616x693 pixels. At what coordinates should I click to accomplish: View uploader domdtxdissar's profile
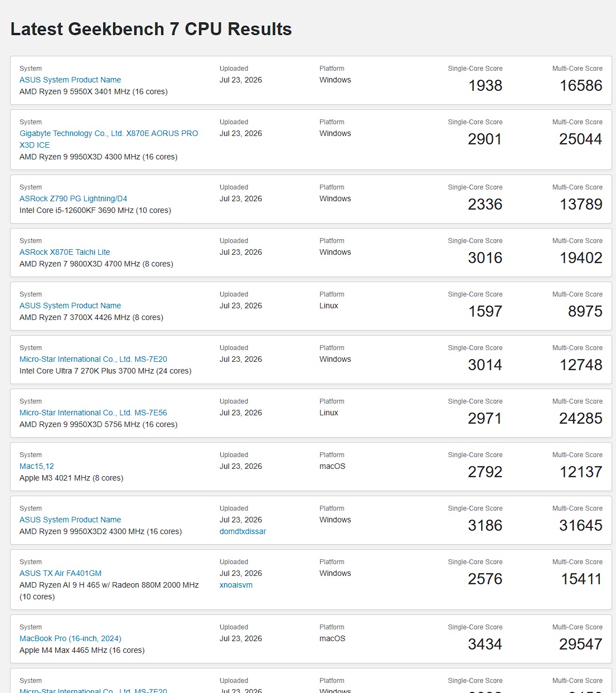click(242, 531)
